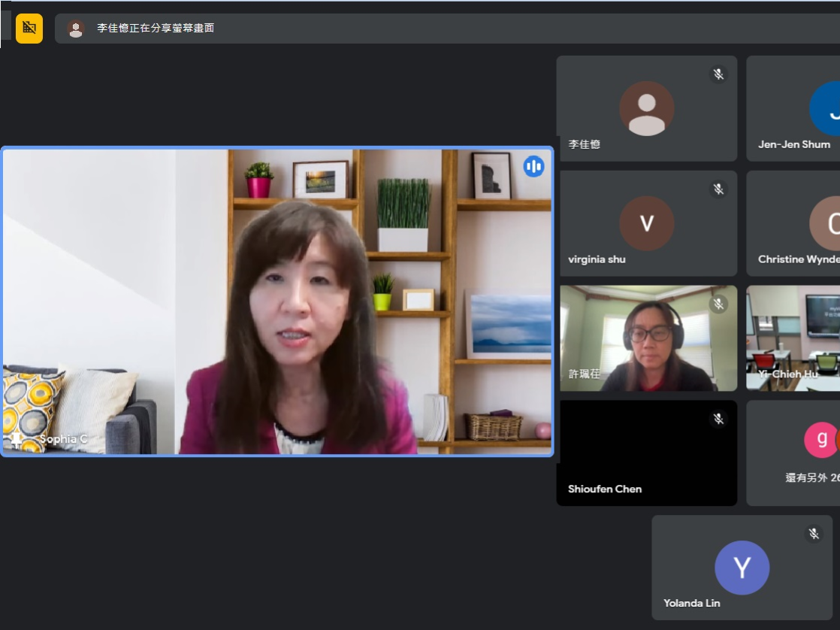840x630 pixels.
Task: Click muted mic icon on Shioufen Chen tile
Action: tap(718, 419)
